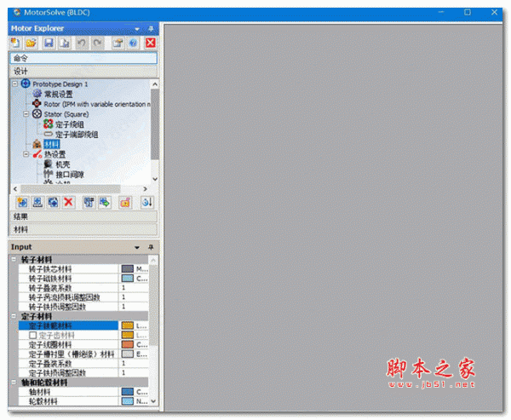Click the new design icon below tree
Viewport: 511px width, 420px height.
[x=22, y=203]
